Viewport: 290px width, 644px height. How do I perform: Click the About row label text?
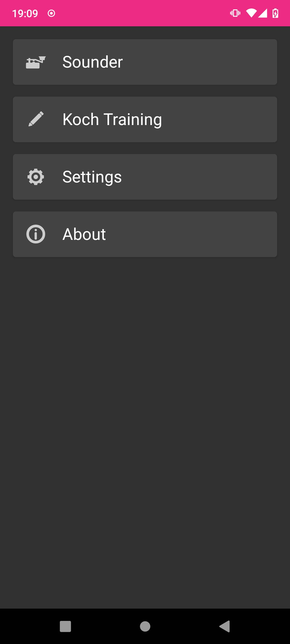pos(84,234)
